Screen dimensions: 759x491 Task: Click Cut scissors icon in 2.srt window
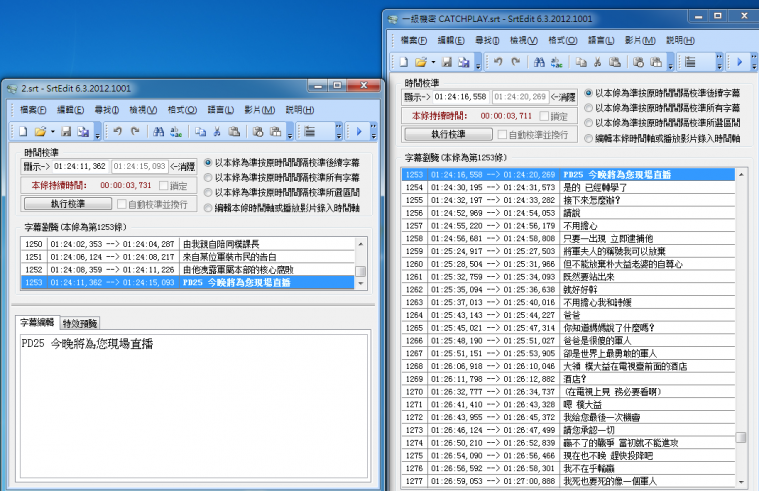pyautogui.click(x=217, y=131)
